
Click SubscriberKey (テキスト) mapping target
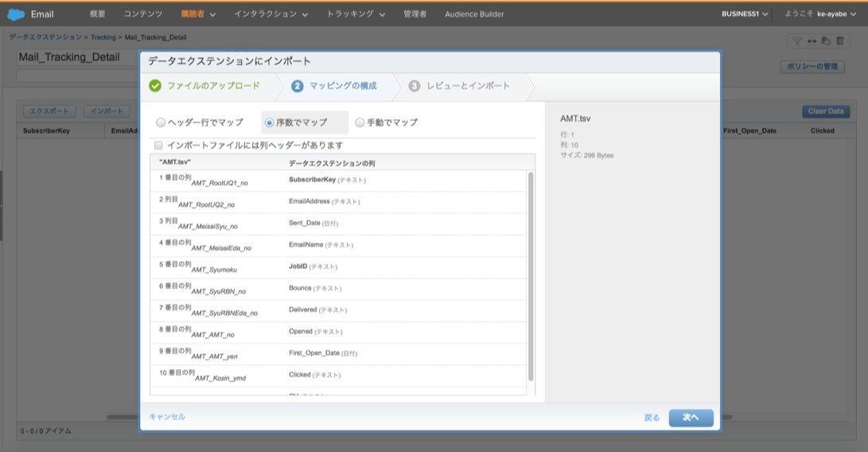point(327,180)
